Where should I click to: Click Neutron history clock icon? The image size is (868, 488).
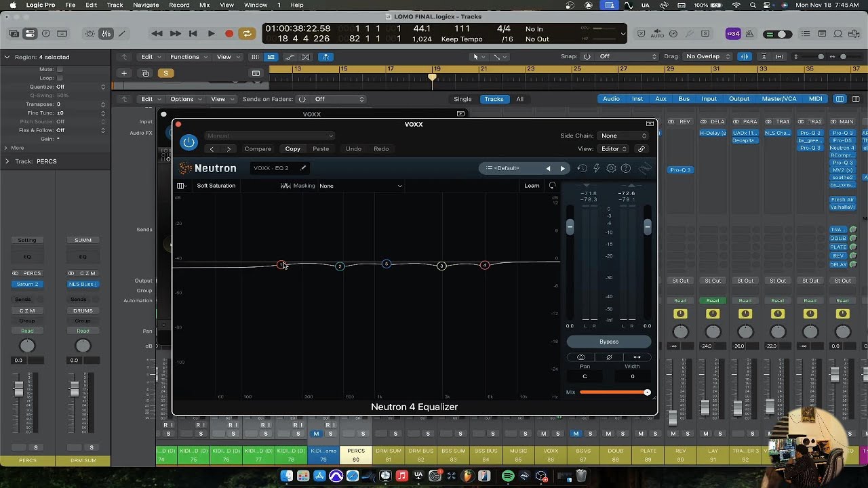[582, 168]
